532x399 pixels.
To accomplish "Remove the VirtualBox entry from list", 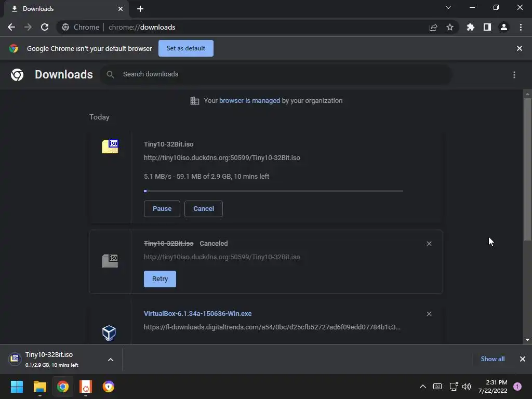I will (429, 314).
